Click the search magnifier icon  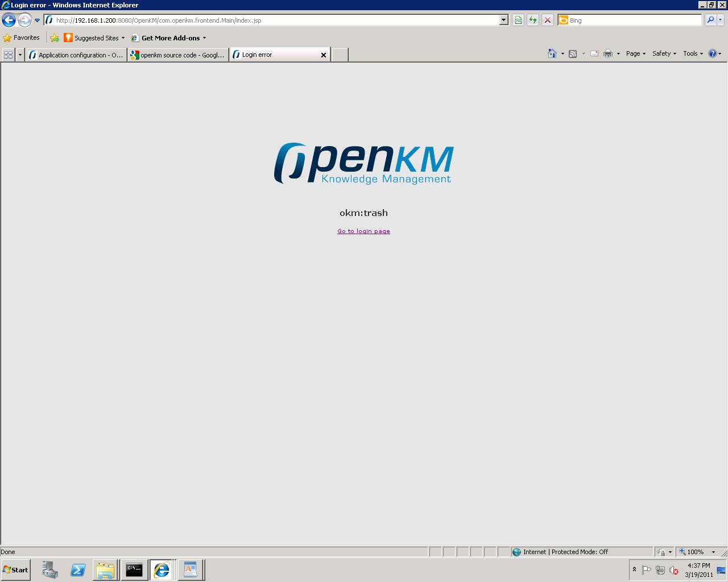[710, 20]
